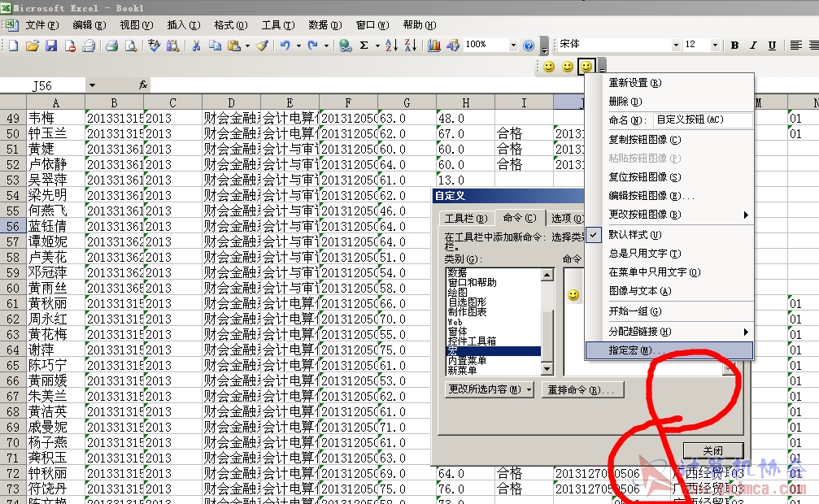Copy selection with the Copy icon
The image size is (819, 504).
(x=215, y=46)
